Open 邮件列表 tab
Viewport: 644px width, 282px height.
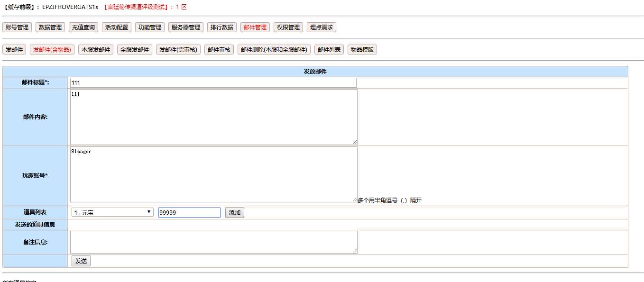(x=329, y=50)
